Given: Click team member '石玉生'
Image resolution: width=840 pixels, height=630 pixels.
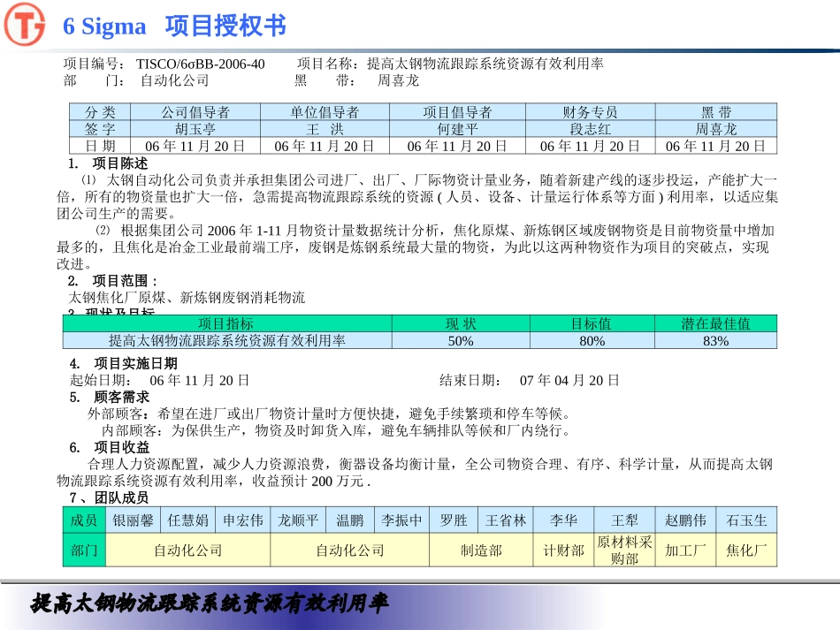Looking at the screenshot, I should [746, 520].
